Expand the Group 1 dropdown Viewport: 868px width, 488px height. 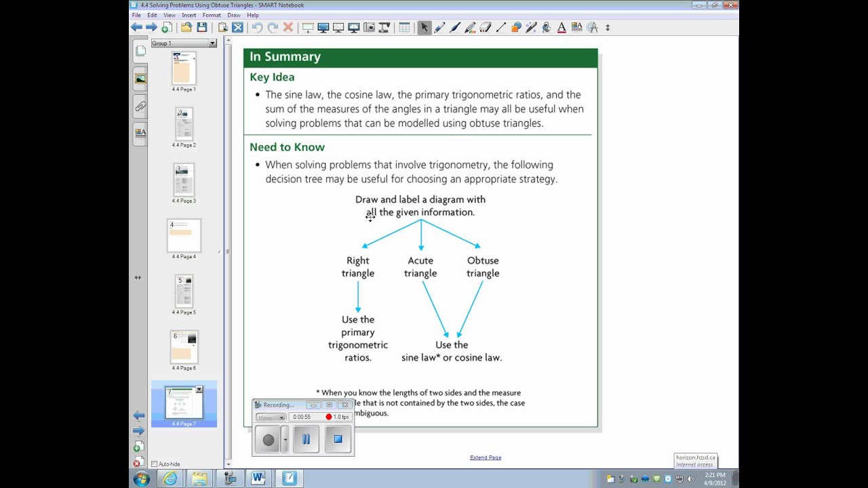(x=212, y=43)
